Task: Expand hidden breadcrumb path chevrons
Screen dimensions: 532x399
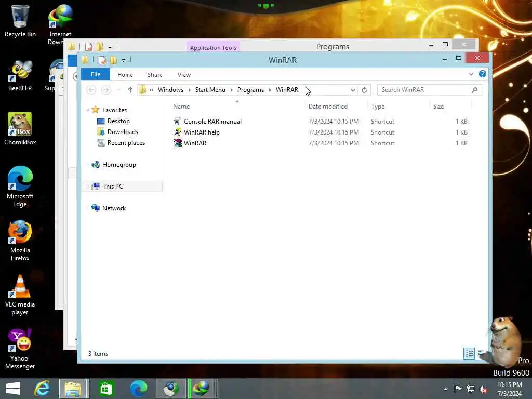Action: 152,90
